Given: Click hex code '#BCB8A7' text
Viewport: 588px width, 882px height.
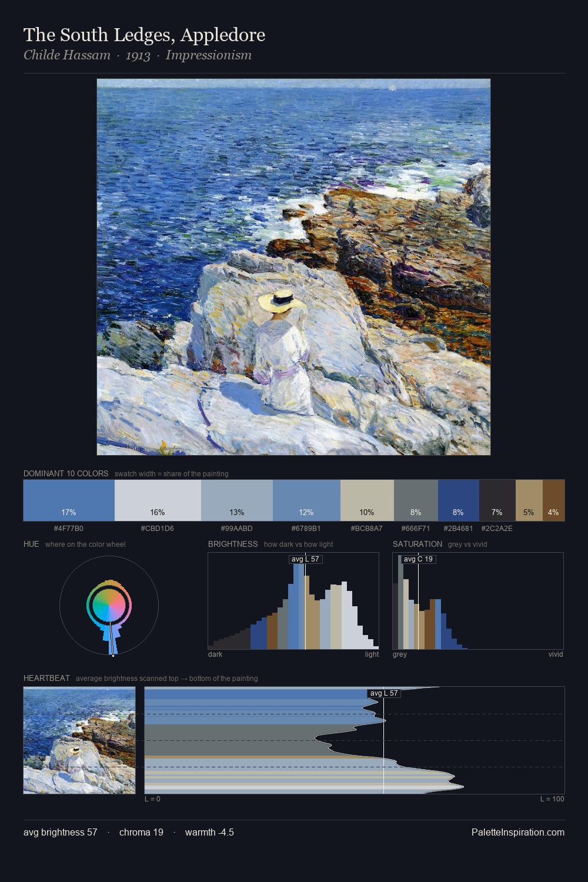Looking at the screenshot, I should [x=367, y=529].
